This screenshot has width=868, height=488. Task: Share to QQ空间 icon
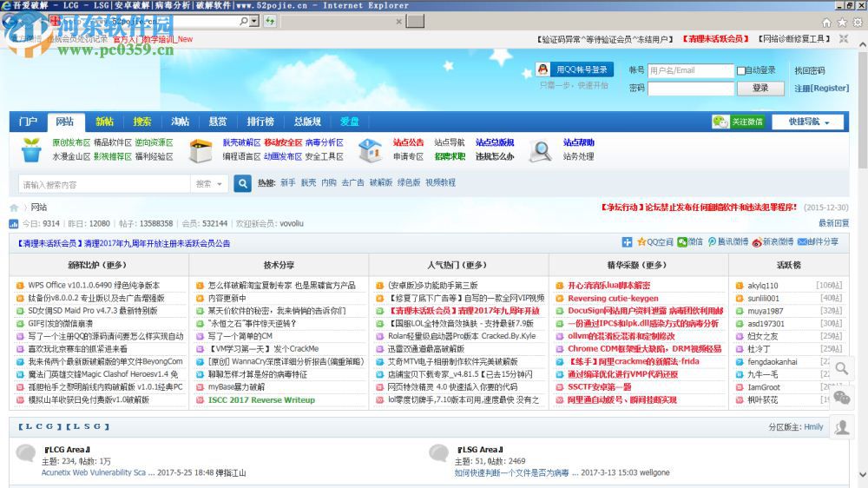click(641, 242)
